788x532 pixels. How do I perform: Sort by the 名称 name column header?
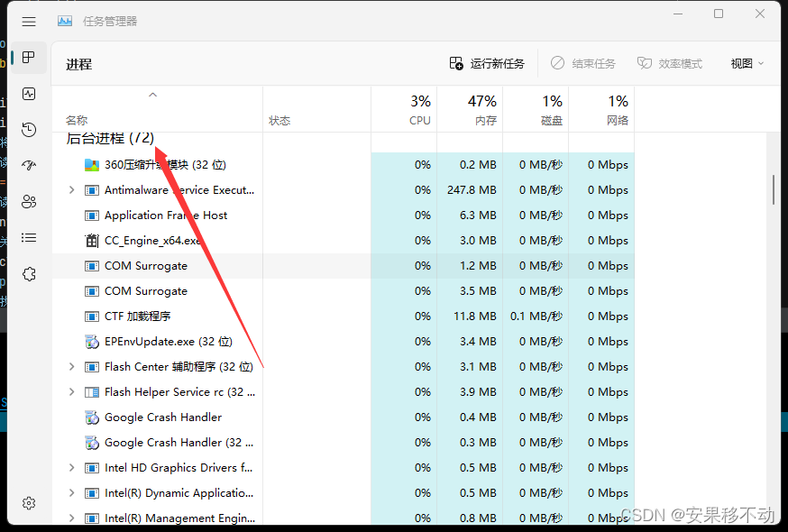(157, 109)
